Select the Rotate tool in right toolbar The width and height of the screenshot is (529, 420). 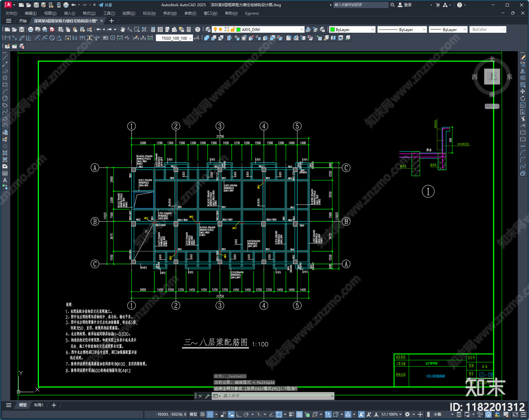pyautogui.click(x=523, y=98)
